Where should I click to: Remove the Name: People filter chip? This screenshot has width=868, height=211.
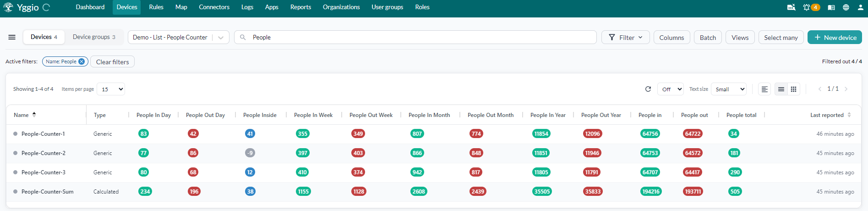point(82,61)
